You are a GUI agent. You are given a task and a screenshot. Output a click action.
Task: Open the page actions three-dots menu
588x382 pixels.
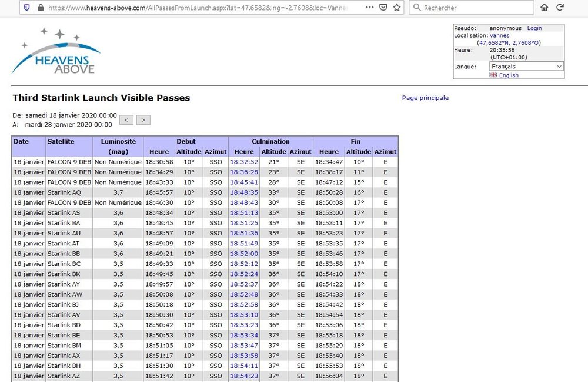(x=369, y=8)
